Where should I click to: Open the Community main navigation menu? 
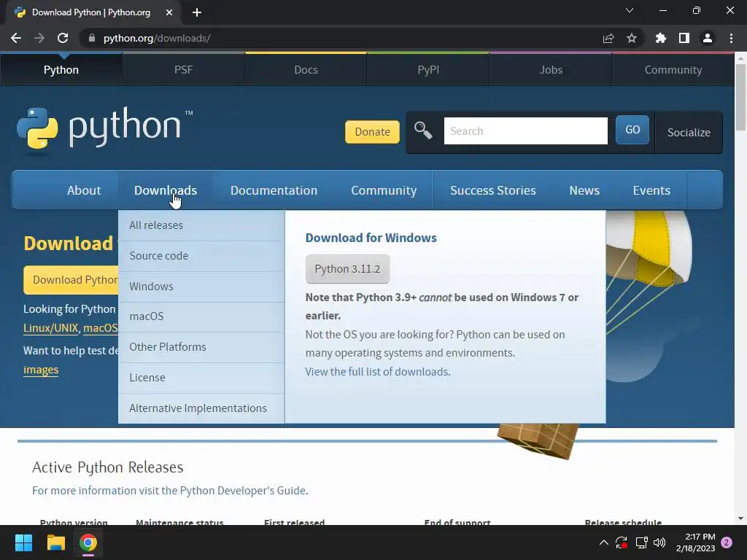(x=384, y=190)
